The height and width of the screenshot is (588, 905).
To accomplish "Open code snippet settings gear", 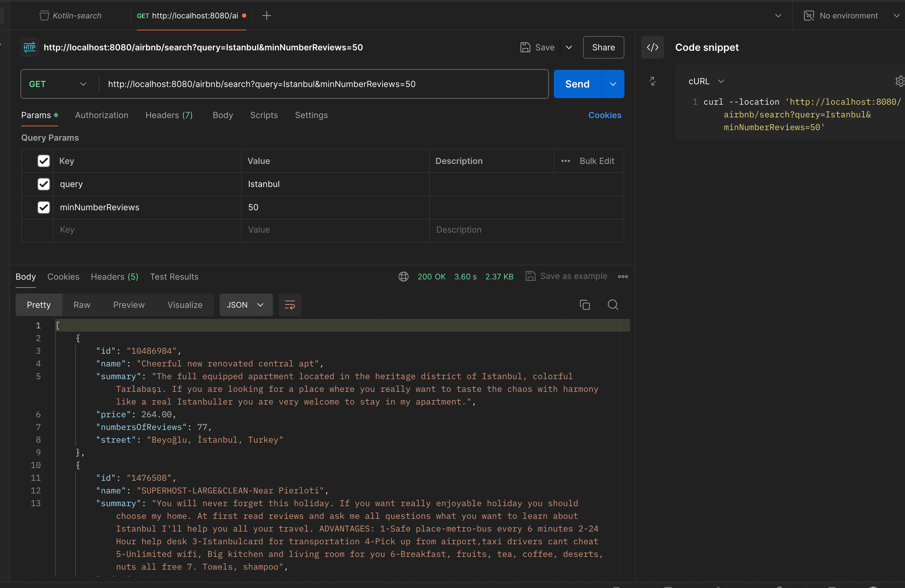I will [900, 81].
